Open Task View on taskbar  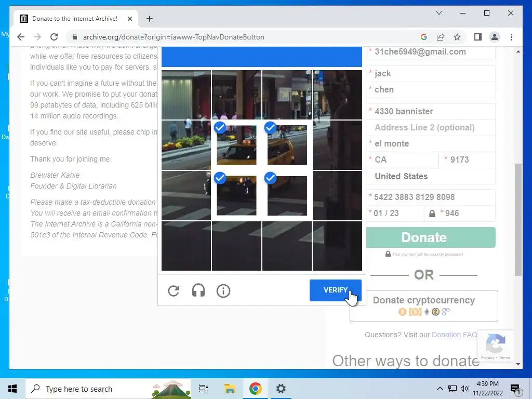tap(204, 389)
